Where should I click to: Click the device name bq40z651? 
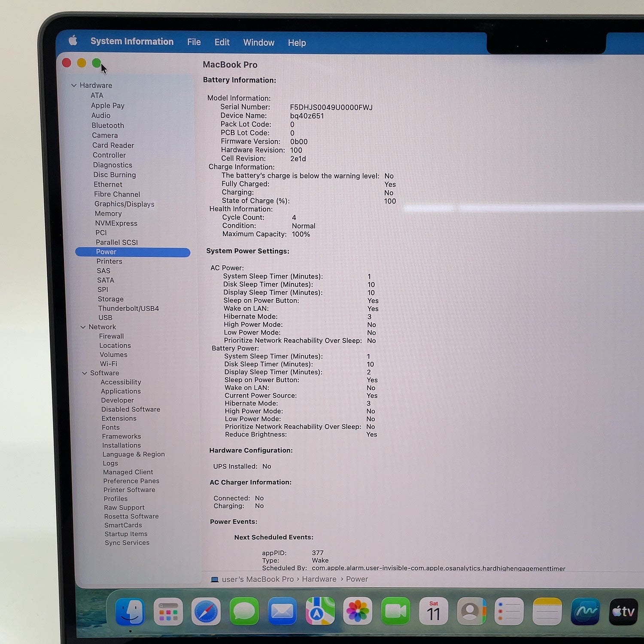click(307, 116)
